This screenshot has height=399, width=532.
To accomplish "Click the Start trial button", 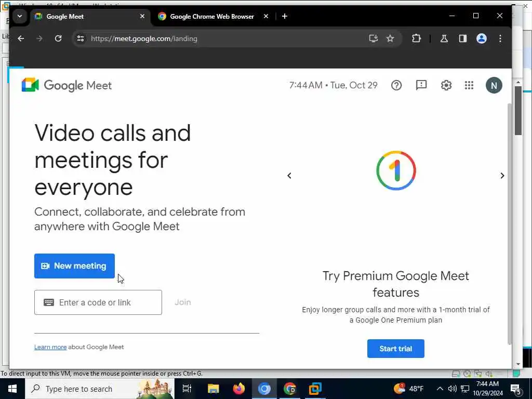I will click(x=395, y=349).
